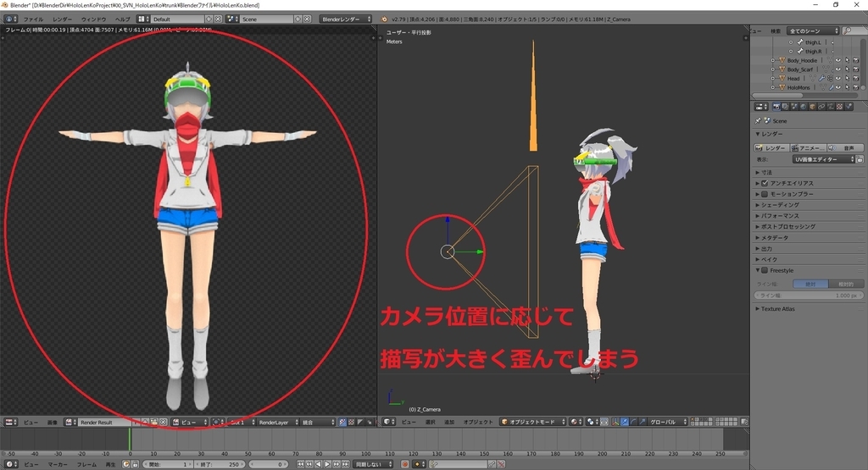Click the play animation button in timeline
The width and height of the screenshot is (868, 470).
click(x=327, y=464)
